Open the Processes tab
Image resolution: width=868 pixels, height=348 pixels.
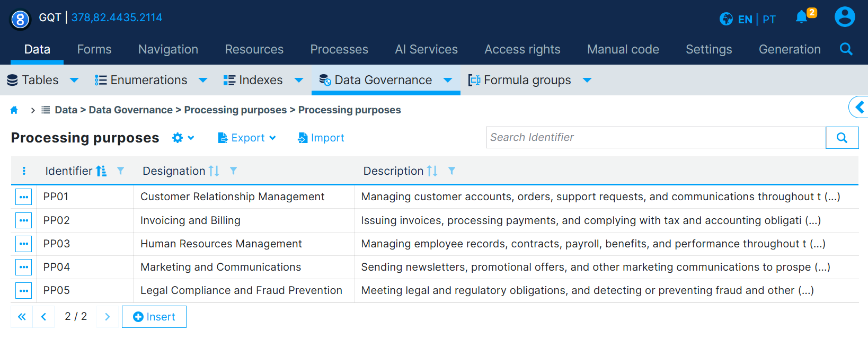tap(339, 49)
